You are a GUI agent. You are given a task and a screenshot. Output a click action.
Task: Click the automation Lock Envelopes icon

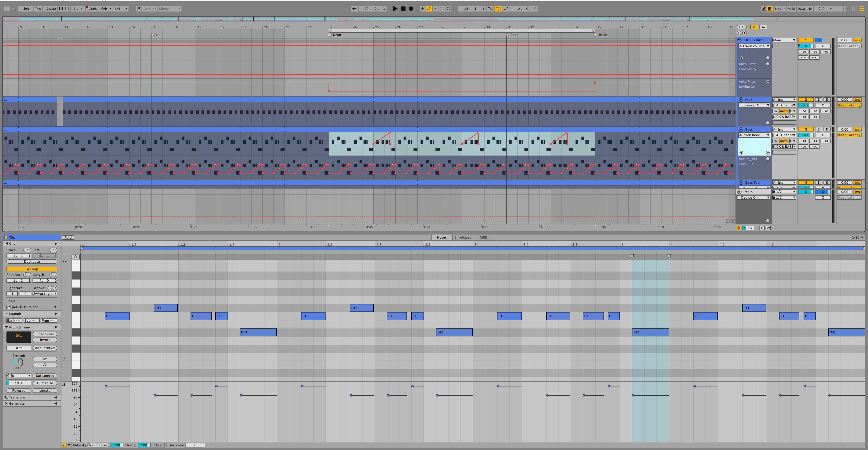click(764, 27)
